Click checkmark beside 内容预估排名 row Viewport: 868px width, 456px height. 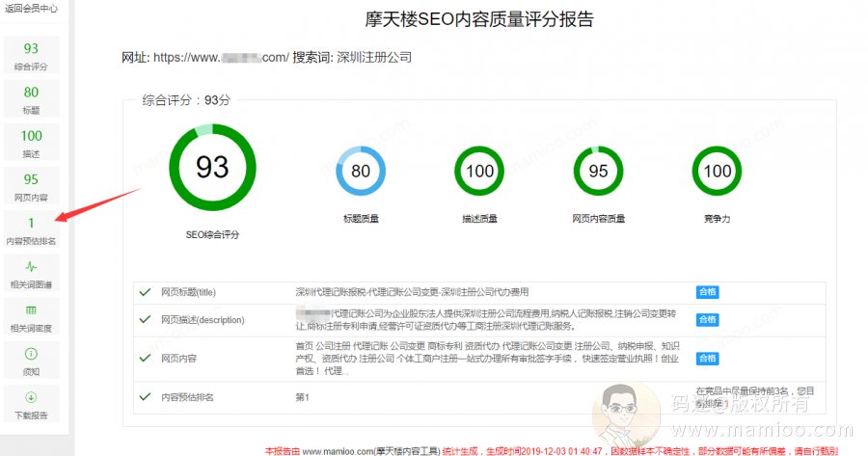click(145, 396)
